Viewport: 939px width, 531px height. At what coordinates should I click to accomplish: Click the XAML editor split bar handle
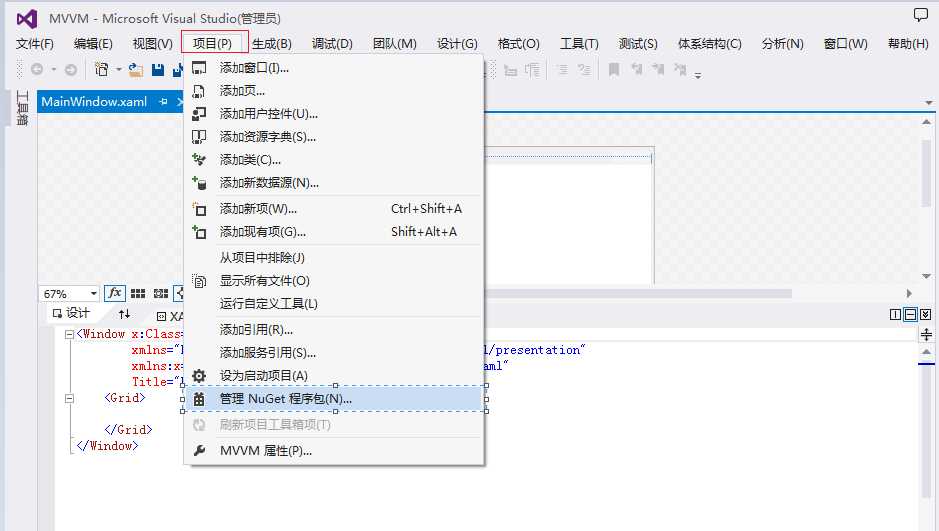(x=926, y=334)
